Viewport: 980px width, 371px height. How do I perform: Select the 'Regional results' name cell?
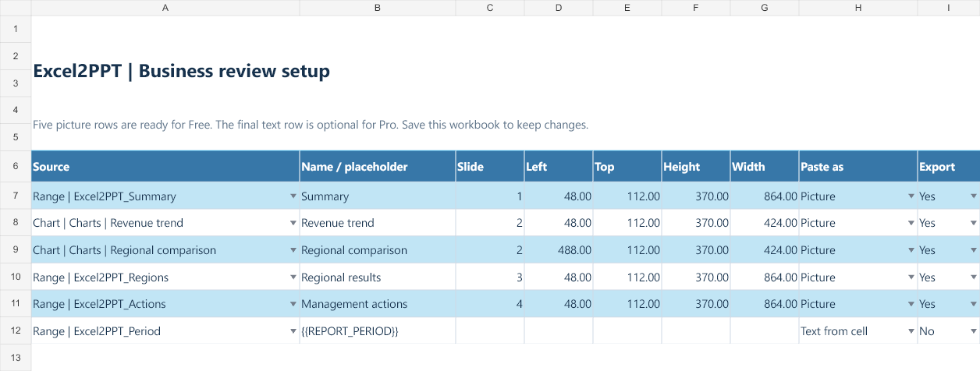378,277
